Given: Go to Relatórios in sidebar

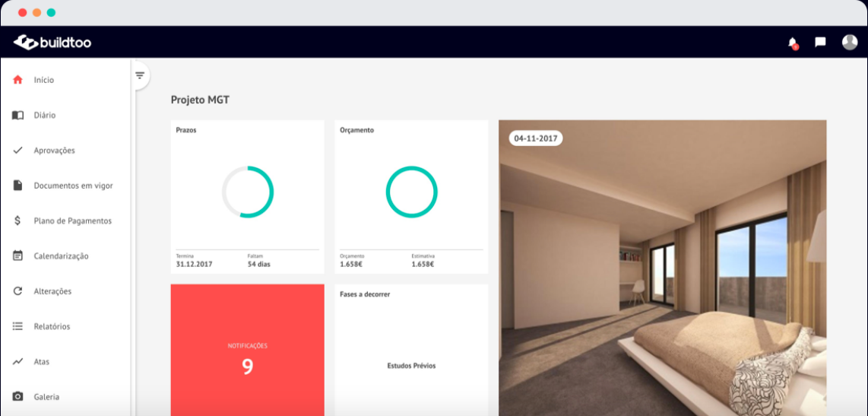Looking at the screenshot, I should point(52,326).
